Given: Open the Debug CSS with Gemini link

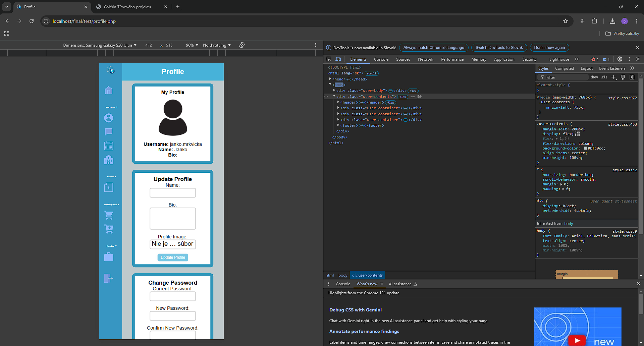Looking at the screenshot, I should (x=356, y=310).
